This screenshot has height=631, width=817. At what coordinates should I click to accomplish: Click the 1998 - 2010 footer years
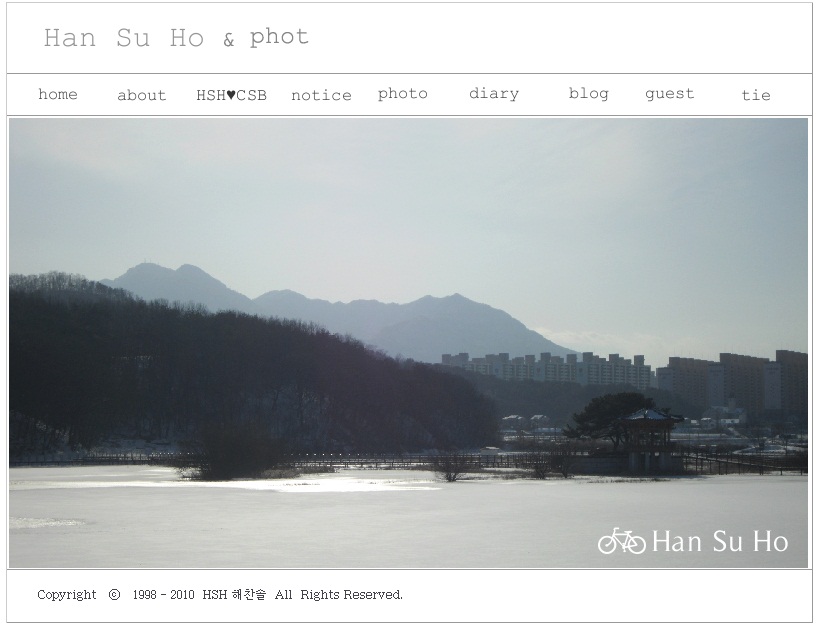[x=164, y=595]
